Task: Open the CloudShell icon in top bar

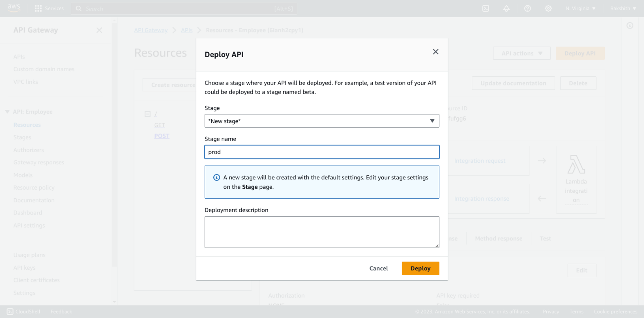Action: [485, 8]
